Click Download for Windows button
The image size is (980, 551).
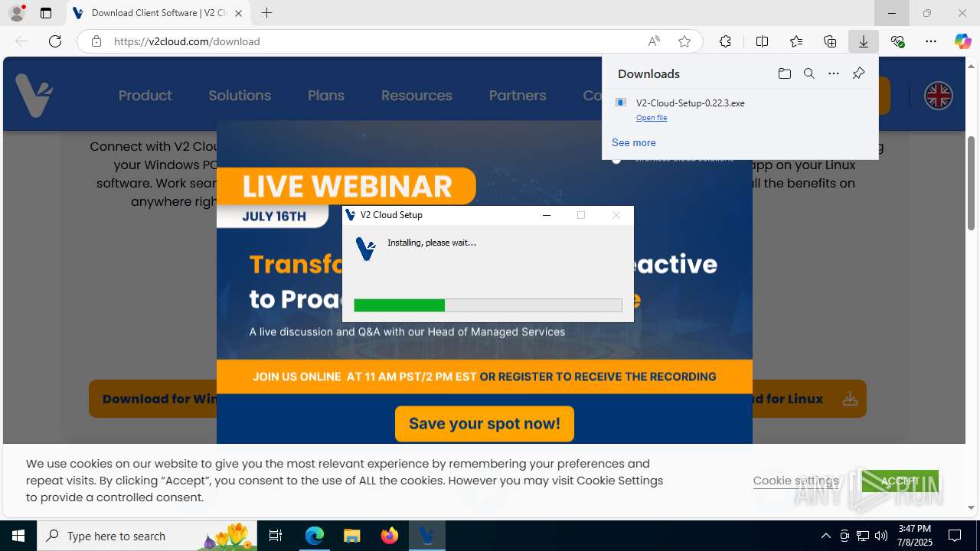(153, 399)
